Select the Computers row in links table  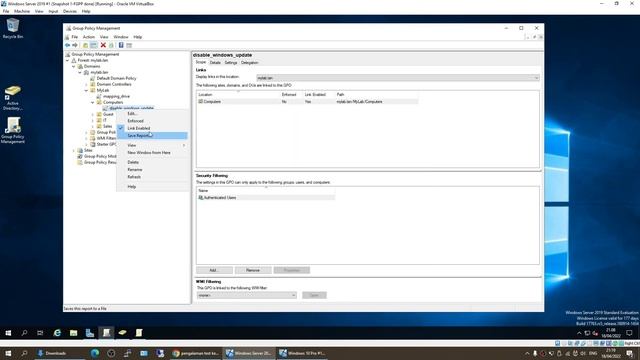pyautogui.click(x=307, y=102)
